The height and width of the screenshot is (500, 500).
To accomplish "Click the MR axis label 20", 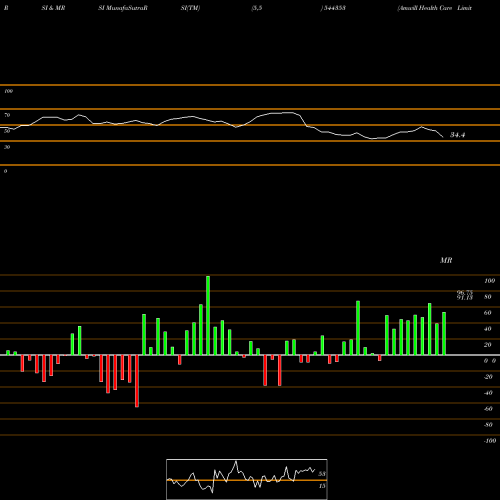I will [488, 345].
